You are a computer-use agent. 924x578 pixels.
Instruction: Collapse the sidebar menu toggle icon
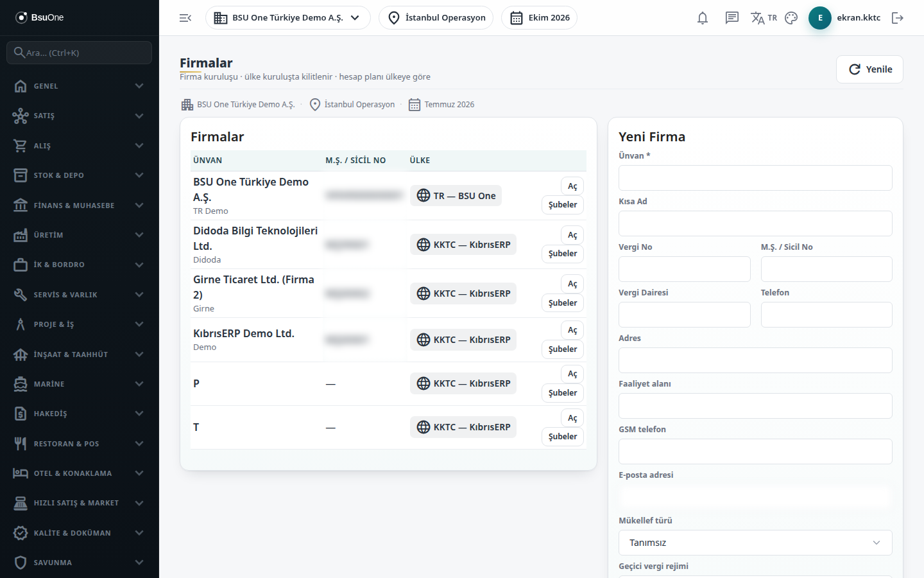point(185,18)
